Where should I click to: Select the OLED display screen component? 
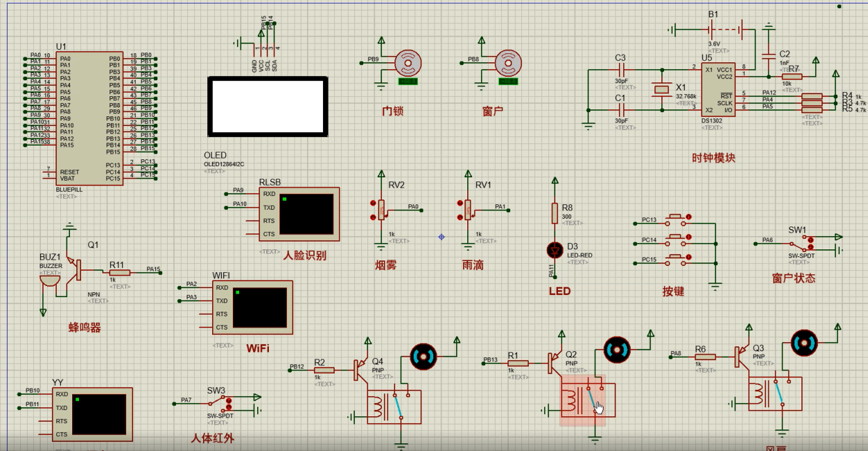point(268,107)
